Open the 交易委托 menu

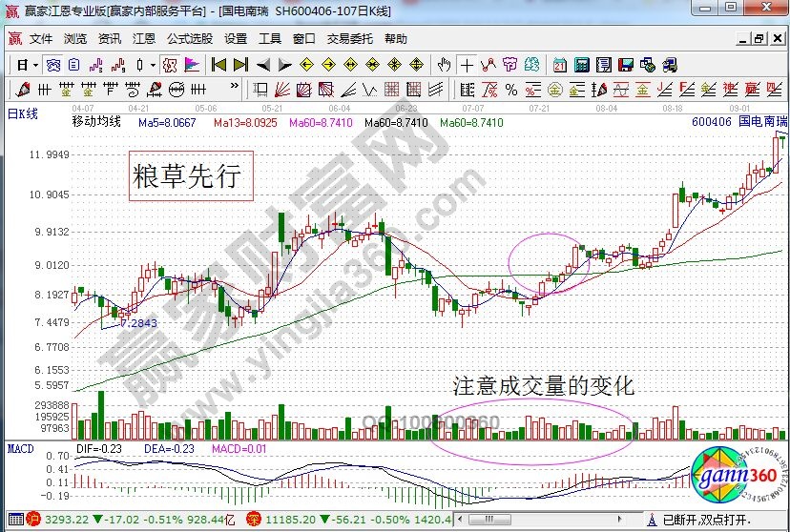(350, 39)
